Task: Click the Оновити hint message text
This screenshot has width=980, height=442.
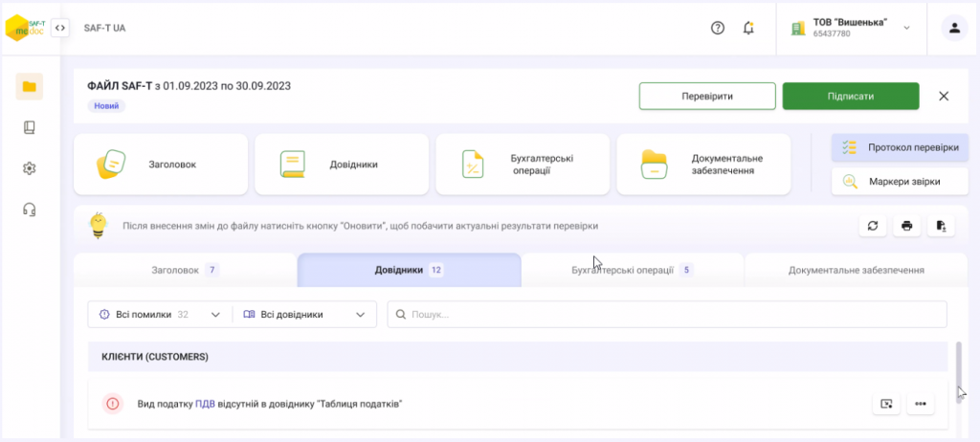Action: 360,226
